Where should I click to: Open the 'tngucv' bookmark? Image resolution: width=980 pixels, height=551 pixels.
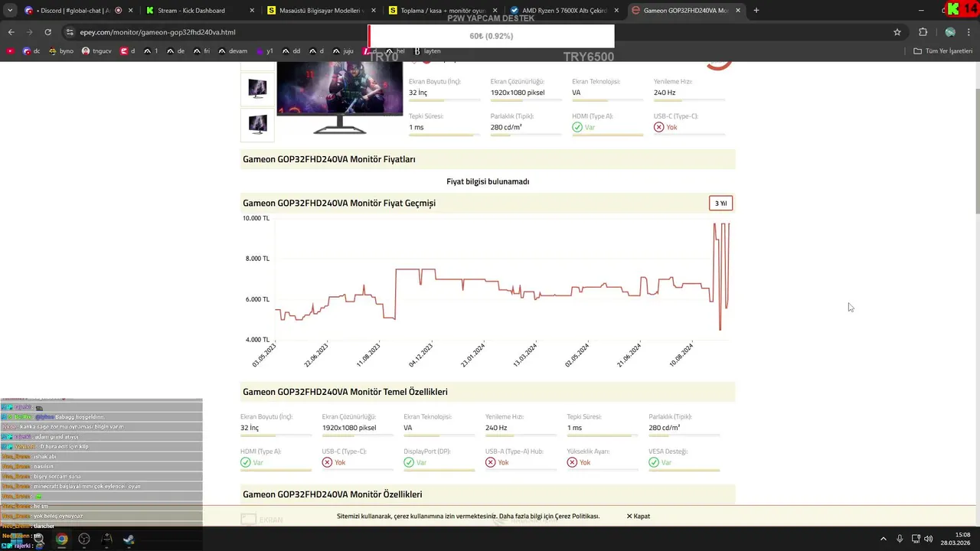tap(96, 51)
